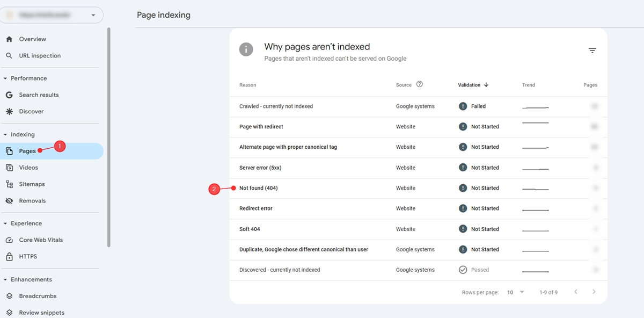This screenshot has width=644, height=318.
Task: Click the Removals crossed-eye icon
Action: (x=9, y=201)
